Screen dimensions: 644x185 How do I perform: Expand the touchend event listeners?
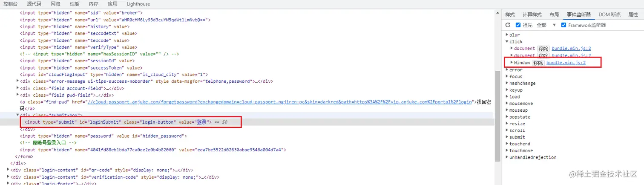coord(507,144)
